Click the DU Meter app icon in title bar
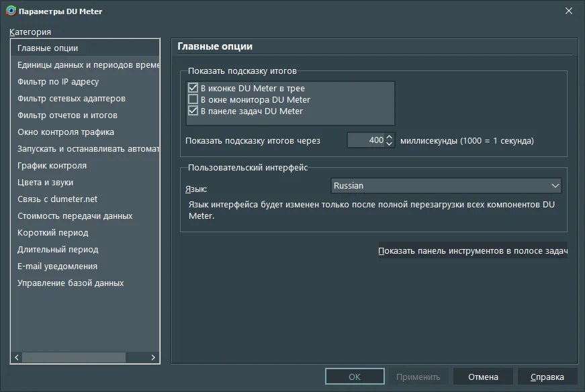The width and height of the screenshot is (585, 392). click(x=11, y=11)
